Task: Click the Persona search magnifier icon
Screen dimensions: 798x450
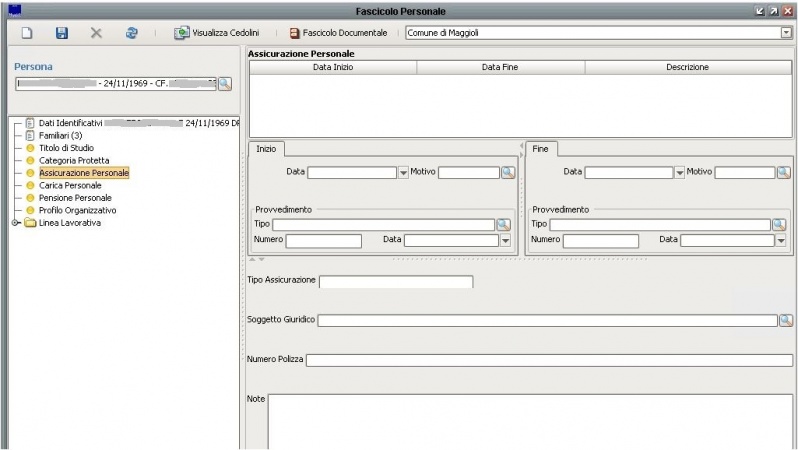Action: coord(225,84)
